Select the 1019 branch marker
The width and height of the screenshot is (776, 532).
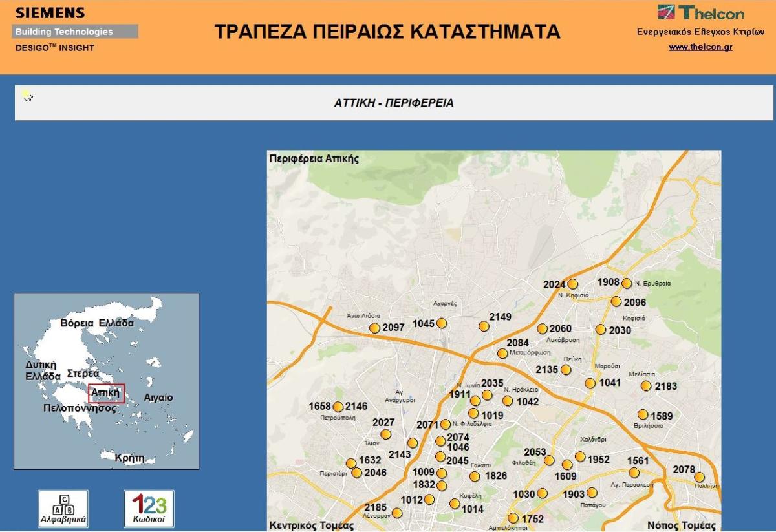(x=473, y=413)
